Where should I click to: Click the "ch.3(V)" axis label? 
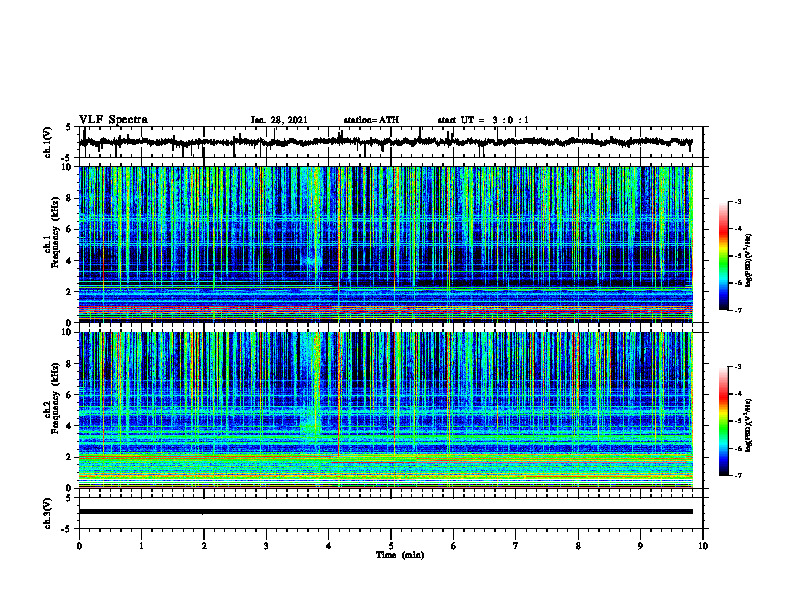click(x=48, y=513)
